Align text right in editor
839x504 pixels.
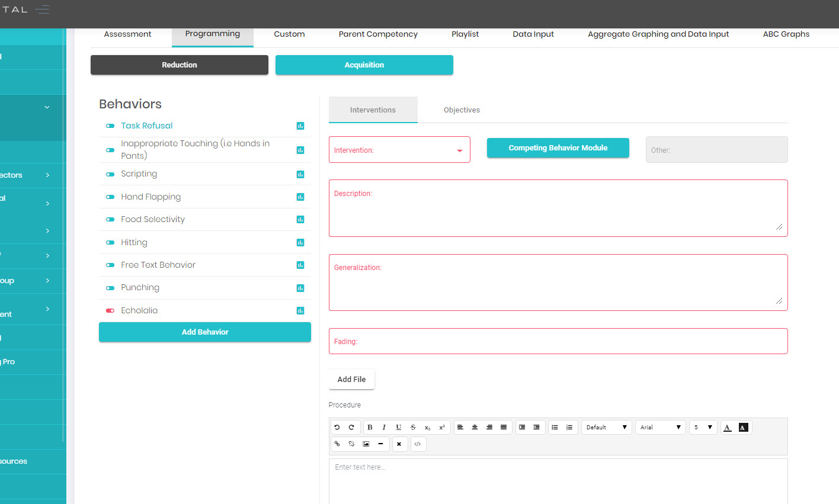pos(489,427)
